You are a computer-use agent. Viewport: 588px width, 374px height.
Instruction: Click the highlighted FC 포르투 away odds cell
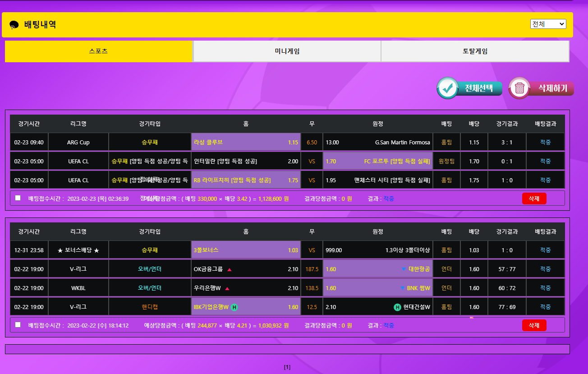pyautogui.click(x=377, y=161)
